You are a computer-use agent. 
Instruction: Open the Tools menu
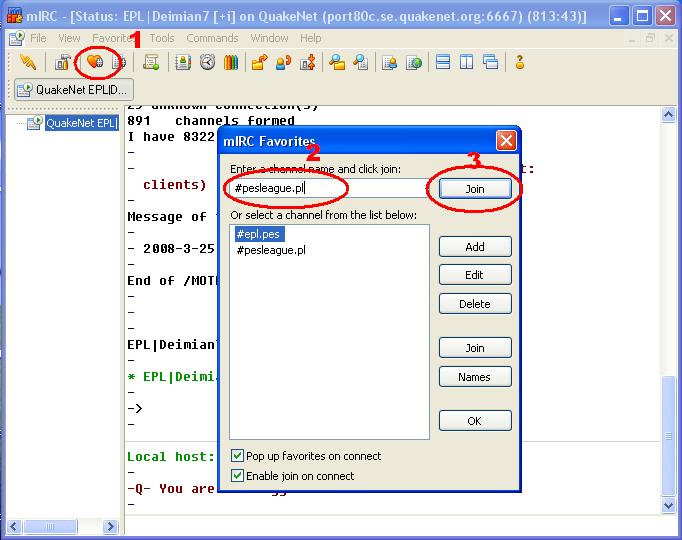(x=162, y=38)
